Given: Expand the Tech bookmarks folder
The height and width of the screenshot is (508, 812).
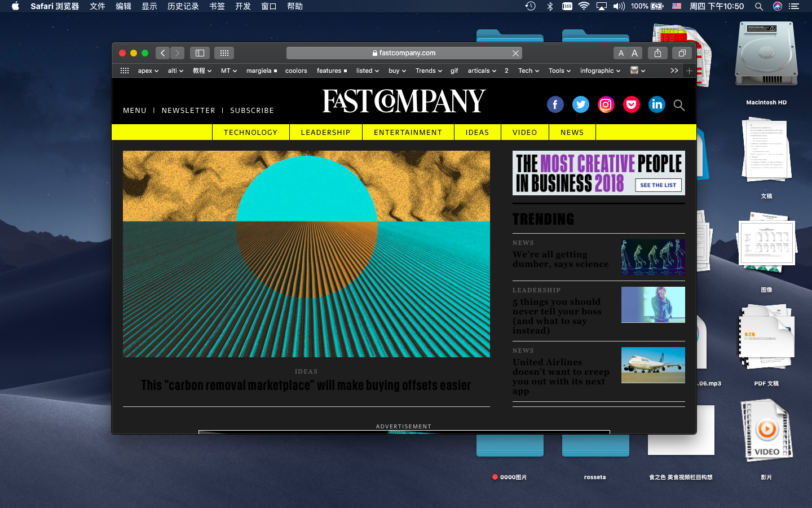Looking at the screenshot, I should click(x=528, y=71).
